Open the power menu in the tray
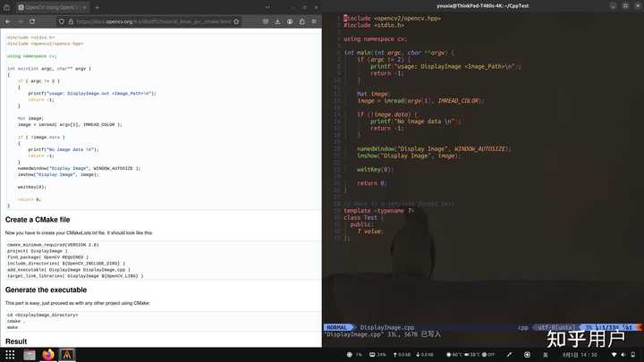 point(633,355)
